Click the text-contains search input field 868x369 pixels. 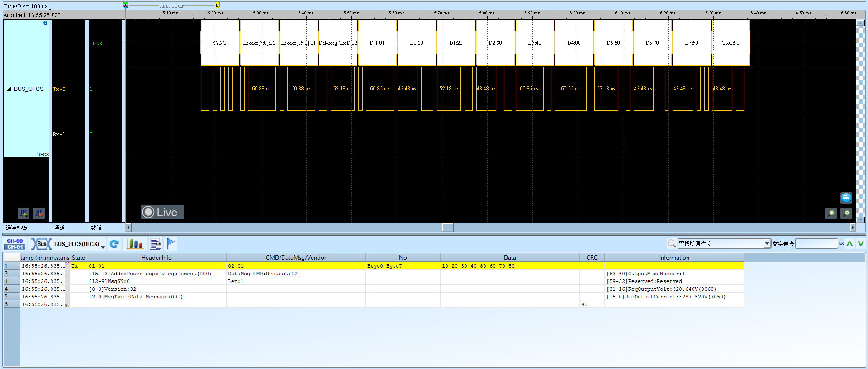[816, 244]
